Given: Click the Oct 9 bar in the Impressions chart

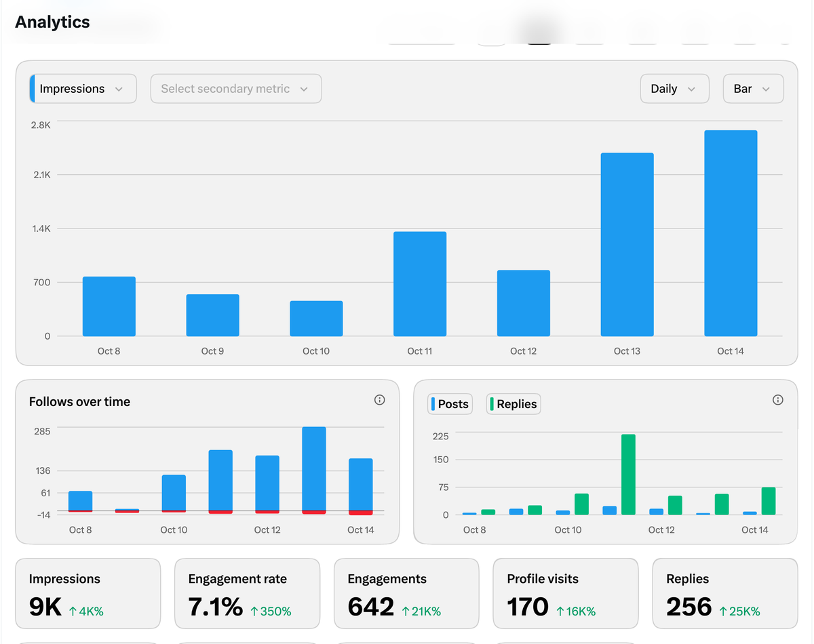Looking at the screenshot, I should [213, 315].
